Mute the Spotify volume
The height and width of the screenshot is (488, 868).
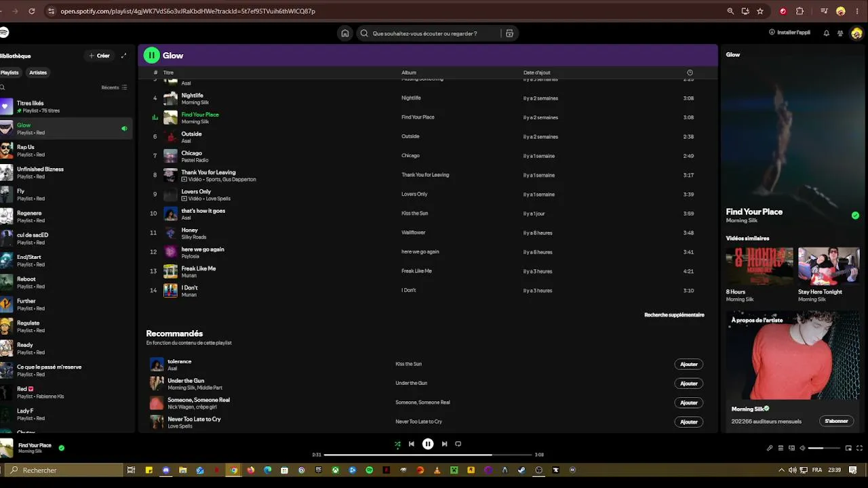point(802,448)
